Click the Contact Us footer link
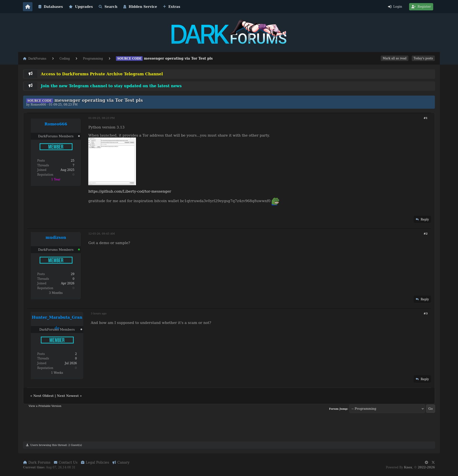 (x=66, y=462)
